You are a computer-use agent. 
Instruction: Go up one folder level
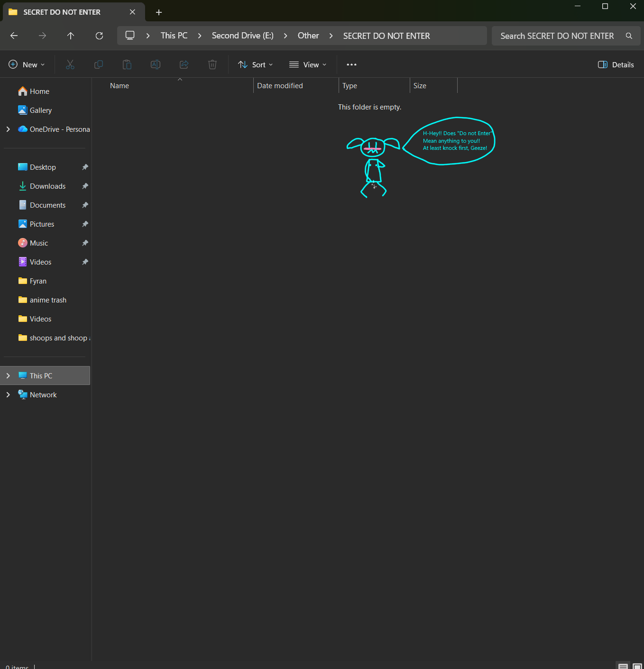(71, 36)
